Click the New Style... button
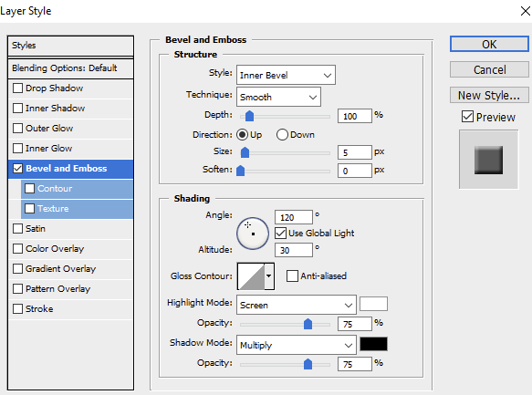The image size is (532, 395). [x=489, y=95]
